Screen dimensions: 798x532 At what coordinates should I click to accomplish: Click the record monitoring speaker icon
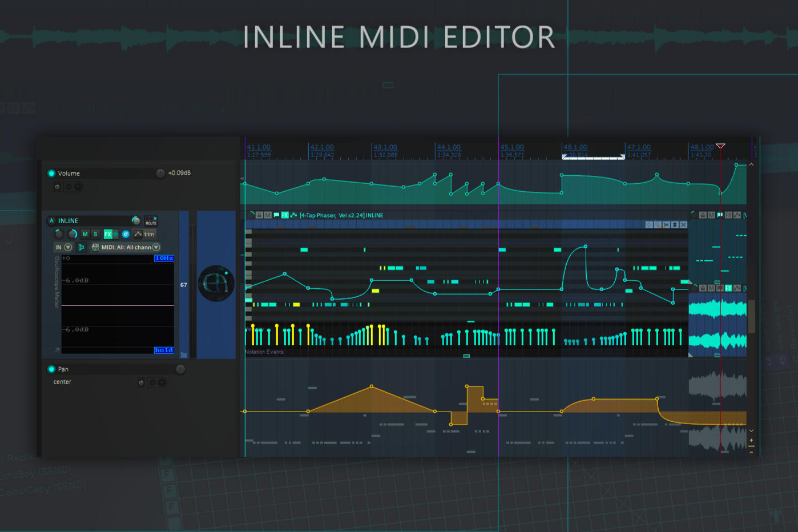pos(82,247)
